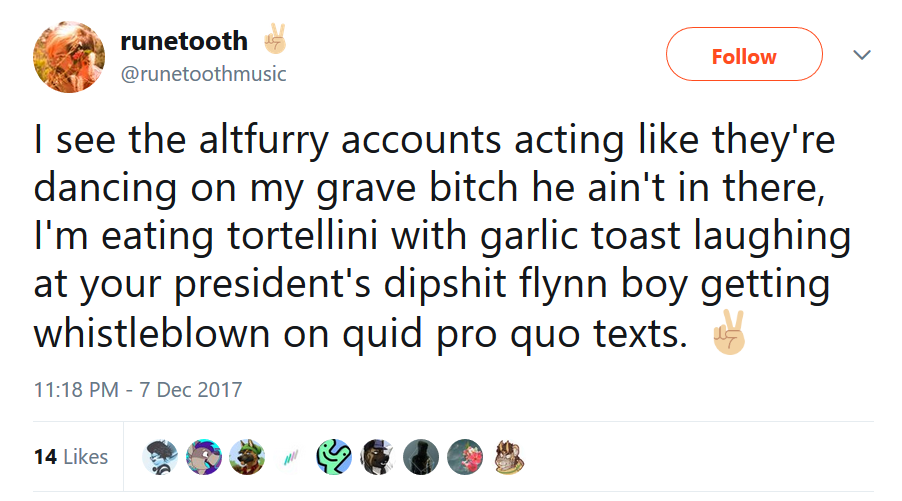Open the dog-in-cap liker avatar

point(378,457)
